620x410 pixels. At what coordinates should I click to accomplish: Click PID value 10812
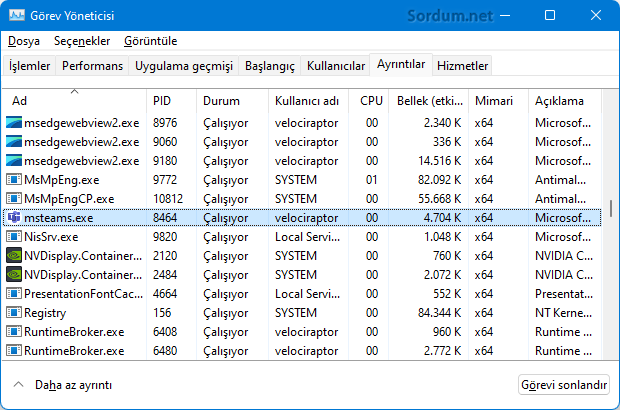click(x=168, y=199)
